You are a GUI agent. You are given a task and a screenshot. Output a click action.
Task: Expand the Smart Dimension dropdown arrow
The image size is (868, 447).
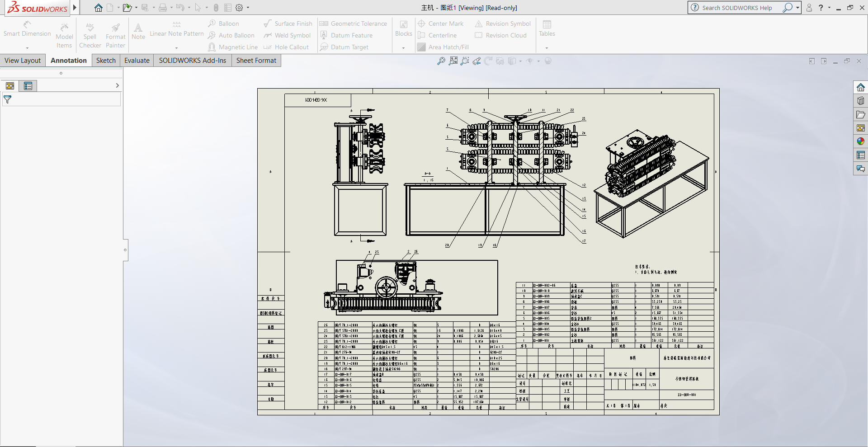[27, 48]
